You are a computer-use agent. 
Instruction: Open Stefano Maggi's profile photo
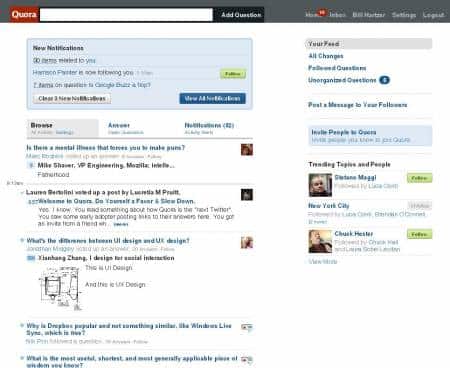(x=320, y=185)
